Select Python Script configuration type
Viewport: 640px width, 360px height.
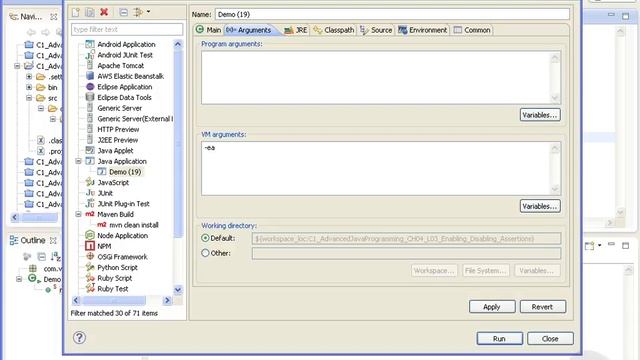[117, 267]
